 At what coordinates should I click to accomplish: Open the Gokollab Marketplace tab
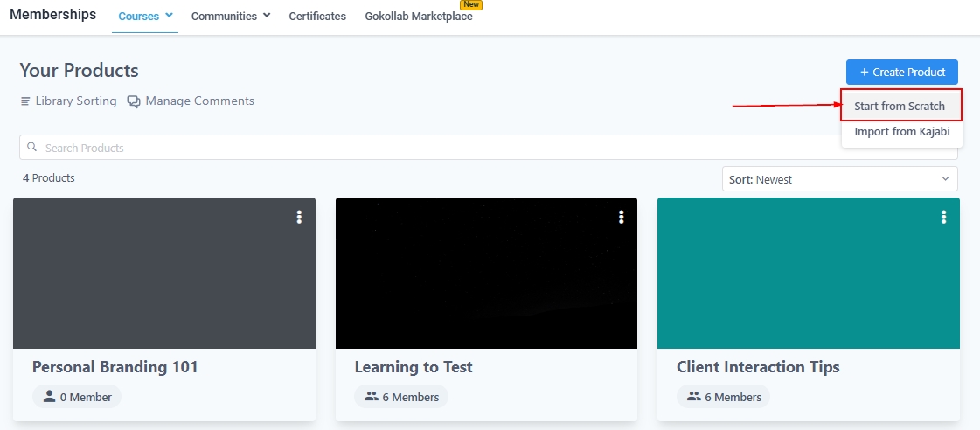[x=419, y=16]
